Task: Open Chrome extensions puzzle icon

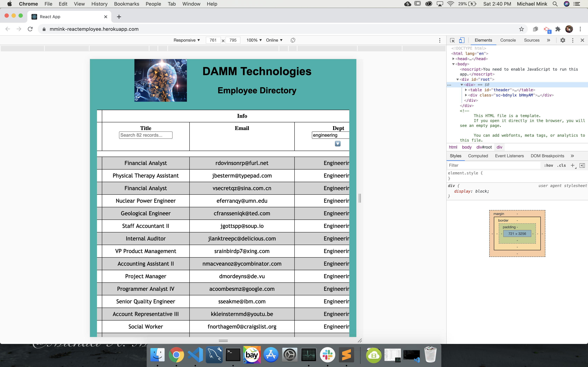Action: tap(558, 29)
